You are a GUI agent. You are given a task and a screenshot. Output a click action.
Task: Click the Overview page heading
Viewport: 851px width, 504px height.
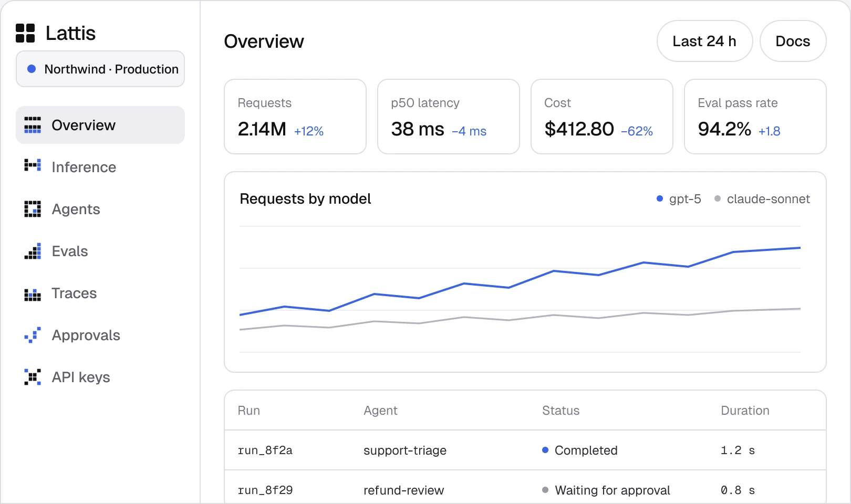tap(264, 41)
